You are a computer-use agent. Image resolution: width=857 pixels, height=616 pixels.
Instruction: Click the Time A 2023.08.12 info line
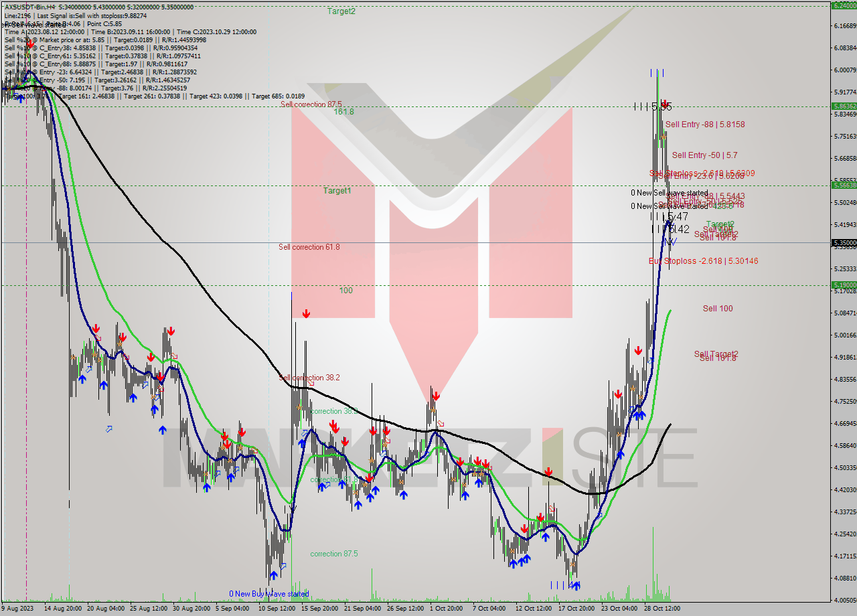coord(130,31)
